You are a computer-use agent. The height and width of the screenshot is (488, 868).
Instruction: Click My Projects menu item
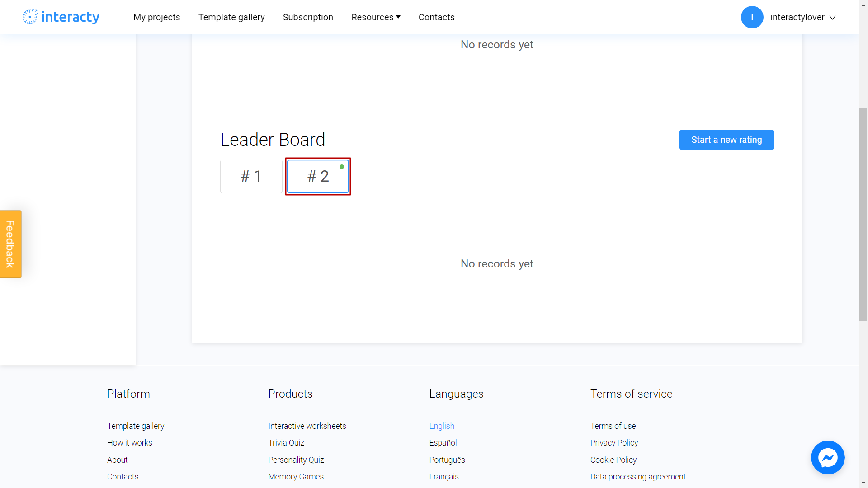click(156, 17)
